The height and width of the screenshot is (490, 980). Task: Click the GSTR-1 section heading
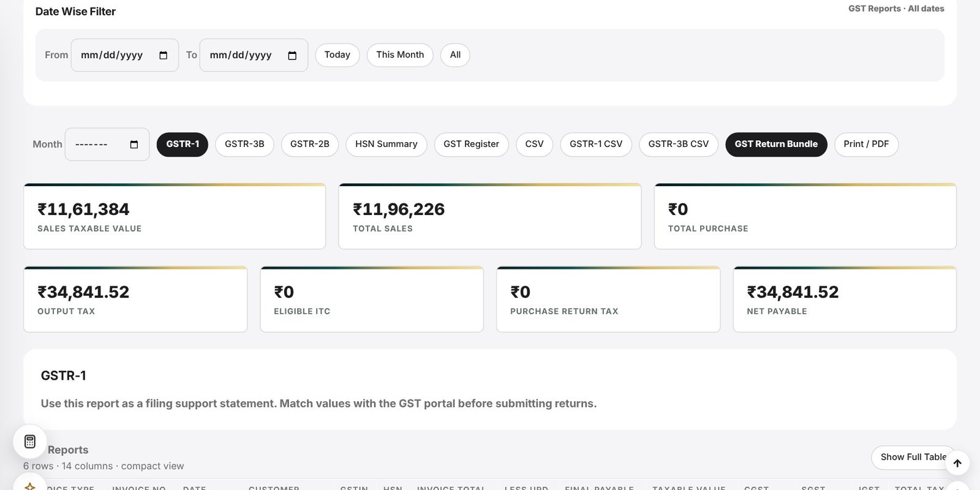pyautogui.click(x=64, y=375)
